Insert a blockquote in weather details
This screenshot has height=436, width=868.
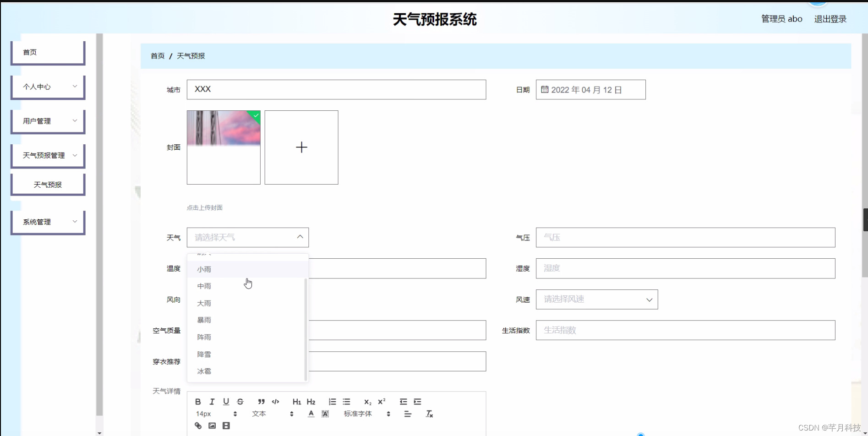click(x=261, y=402)
